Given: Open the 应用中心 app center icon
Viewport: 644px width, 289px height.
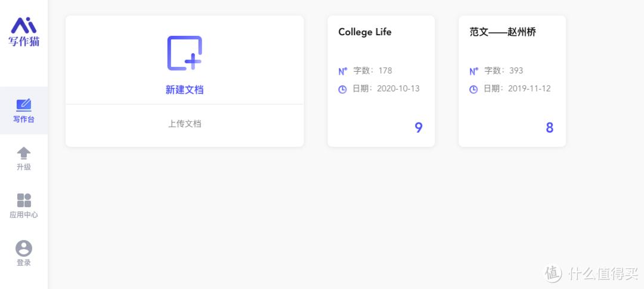Looking at the screenshot, I should pyautogui.click(x=24, y=200).
